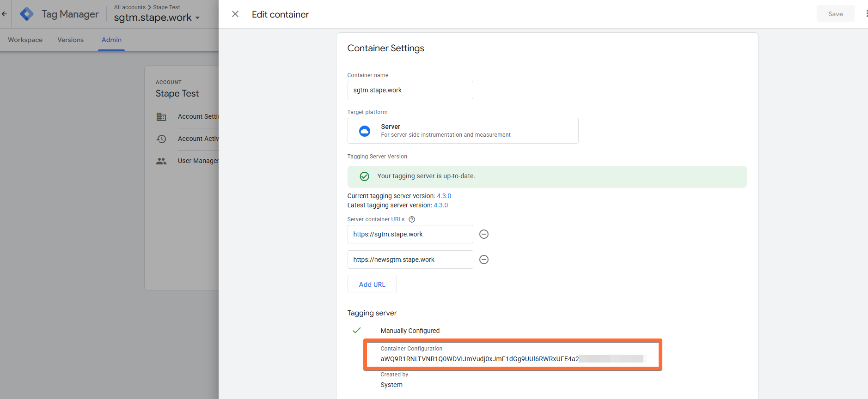Open Account Settings in the admin panel
Screen dimensions: 868x399
click(198, 116)
